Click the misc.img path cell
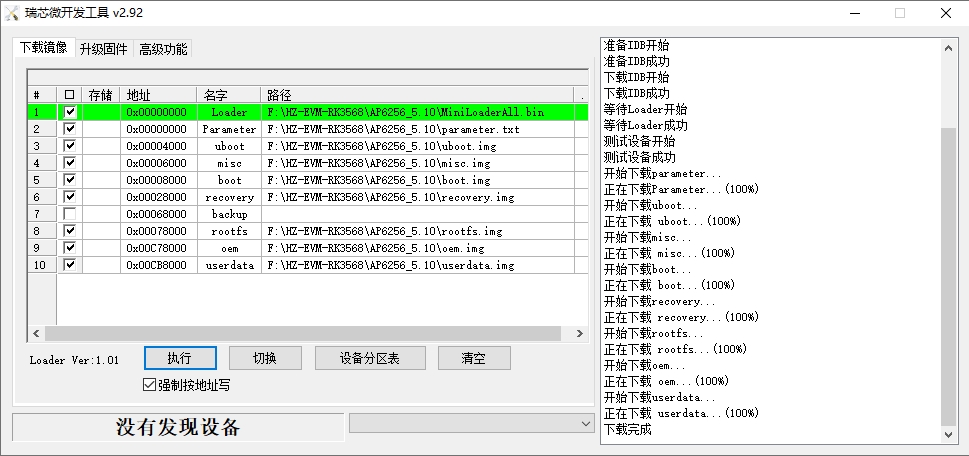The height and width of the screenshot is (456, 969). pyautogui.click(x=417, y=163)
